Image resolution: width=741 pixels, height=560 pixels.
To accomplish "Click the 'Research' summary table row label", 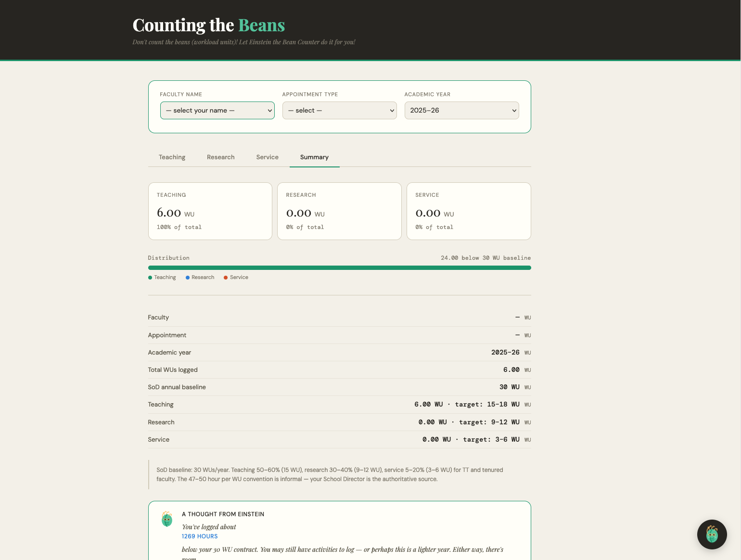I will pyautogui.click(x=161, y=422).
